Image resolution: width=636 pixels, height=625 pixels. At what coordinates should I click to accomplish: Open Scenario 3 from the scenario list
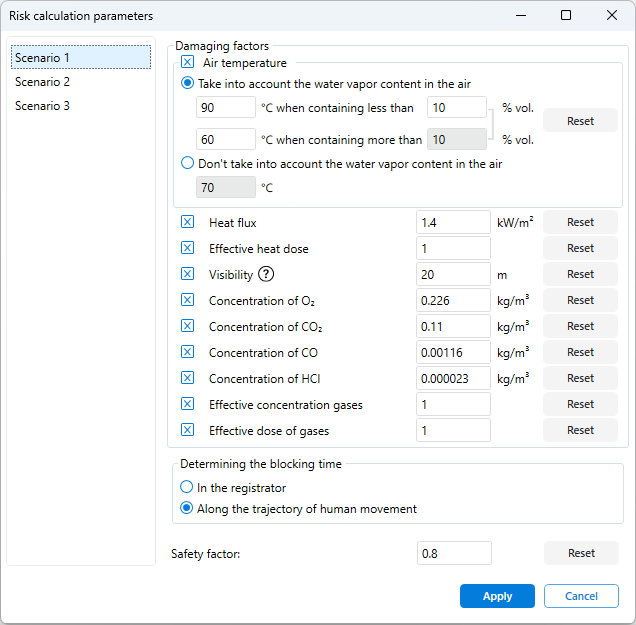[42, 106]
